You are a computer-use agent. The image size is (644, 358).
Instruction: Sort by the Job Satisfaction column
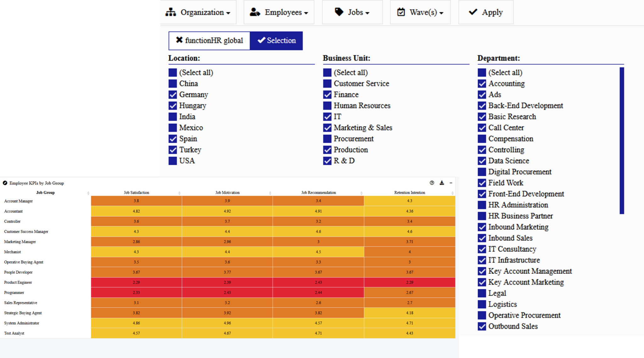pyautogui.click(x=136, y=193)
